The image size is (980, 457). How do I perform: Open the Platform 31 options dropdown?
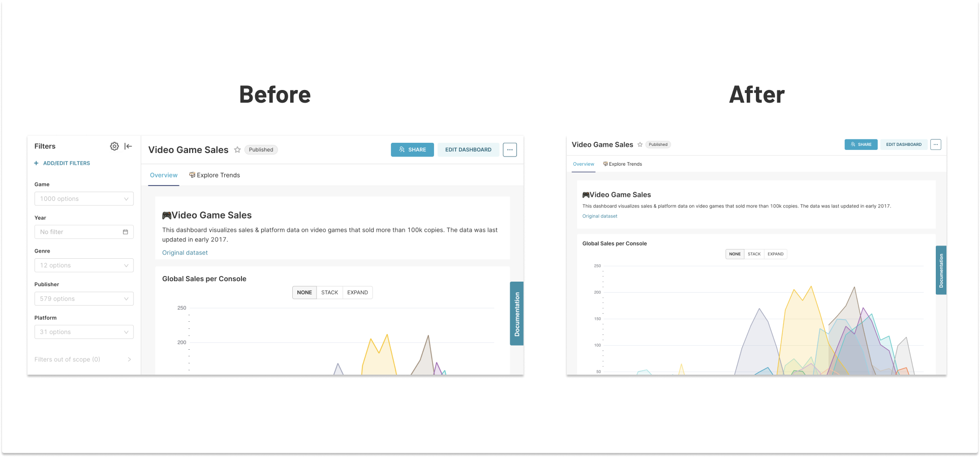pyautogui.click(x=84, y=332)
